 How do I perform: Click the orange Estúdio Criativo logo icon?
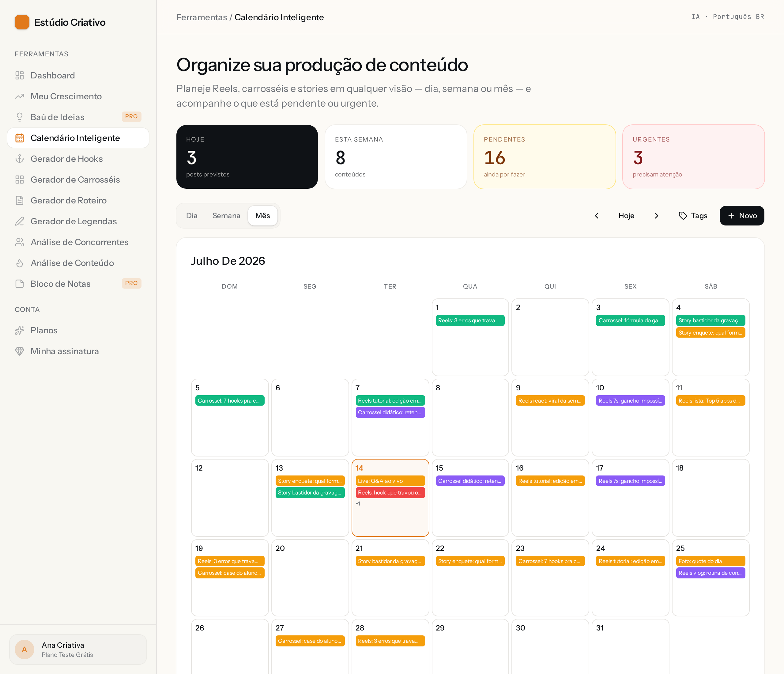point(22,22)
